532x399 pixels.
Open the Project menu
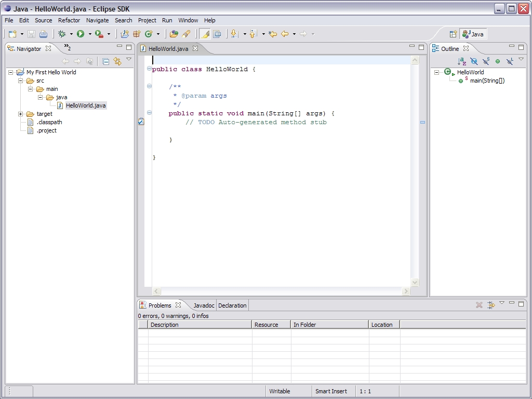coord(147,20)
